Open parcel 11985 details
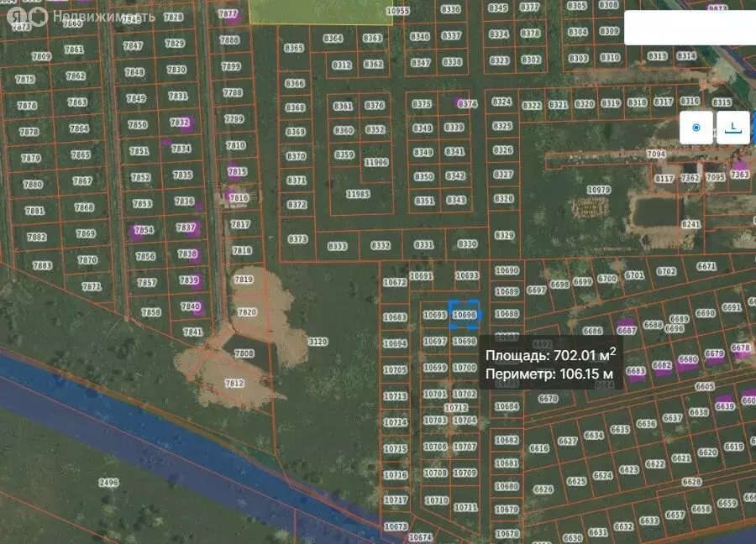 pyautogui.click(x=358, y=194)
